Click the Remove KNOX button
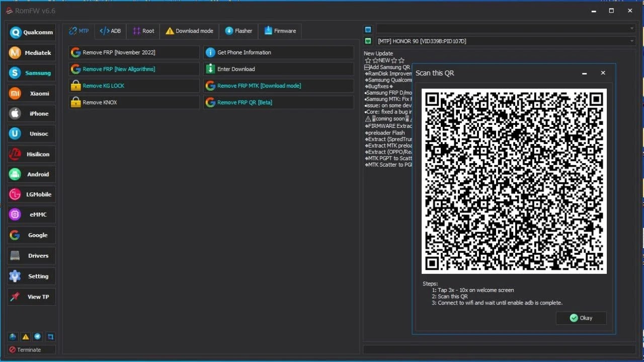This screenshot has width=644, height=362. coord(134,102)
